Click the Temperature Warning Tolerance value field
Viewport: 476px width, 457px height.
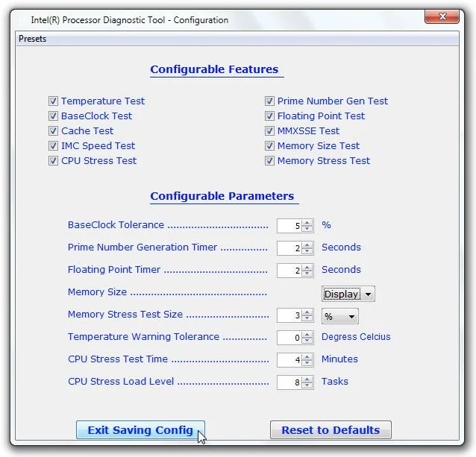(x=289, y=338)
